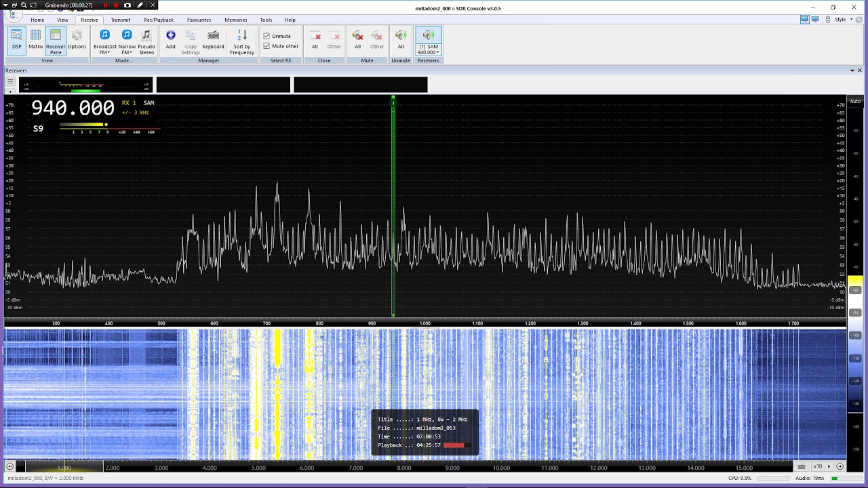868x488 pixels.
Task: Click the circle icon right of x10
Action: (x=840, y=466)
